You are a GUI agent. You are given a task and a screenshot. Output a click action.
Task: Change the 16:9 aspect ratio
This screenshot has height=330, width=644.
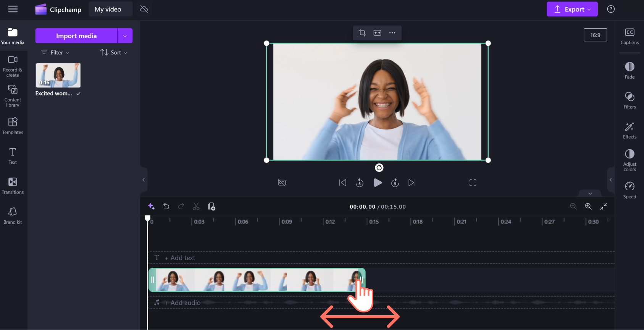(595, 35)
